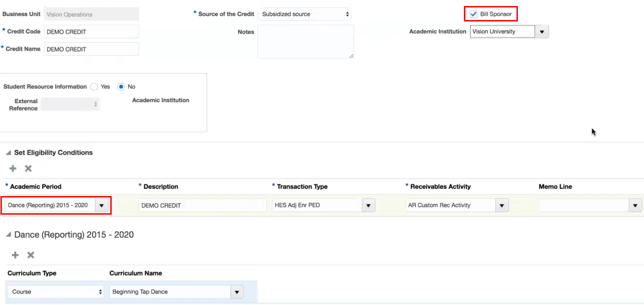Select No for Student Resource Information

pos(121,87)
